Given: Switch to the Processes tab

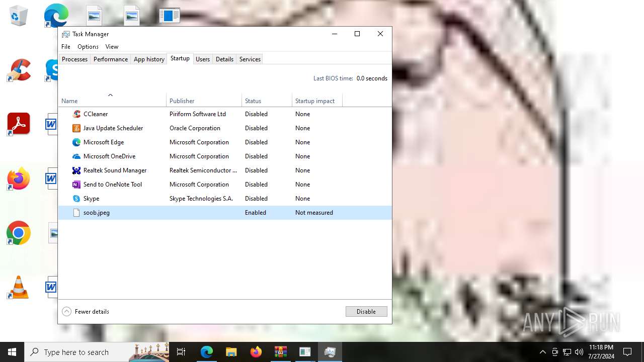Looking at the screenshot, I should 74,59.
